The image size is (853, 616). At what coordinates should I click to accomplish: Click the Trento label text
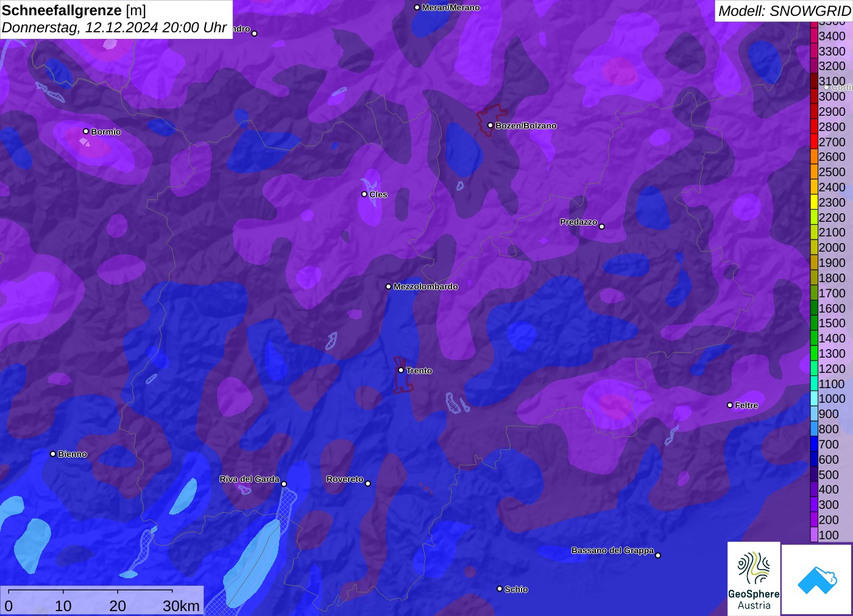pos(419,370)
